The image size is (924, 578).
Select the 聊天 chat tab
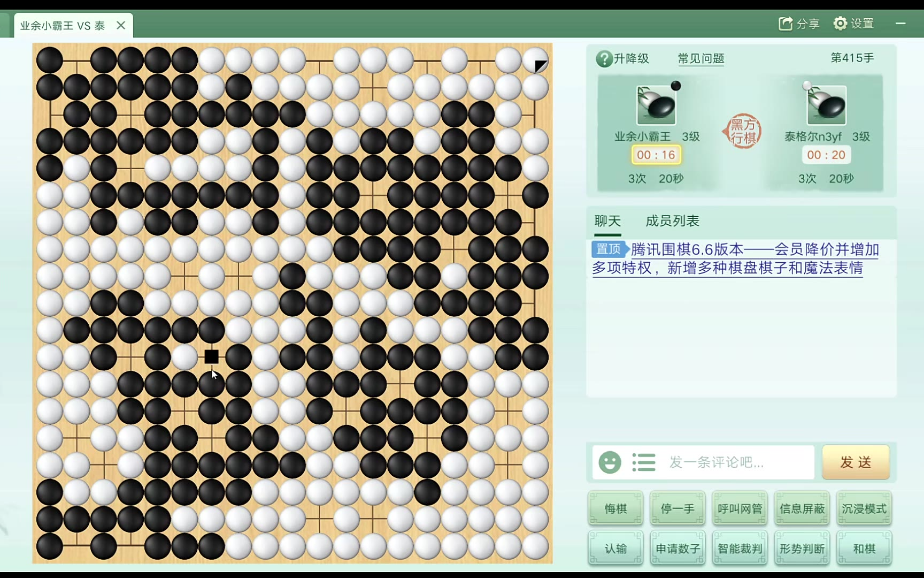607,221
